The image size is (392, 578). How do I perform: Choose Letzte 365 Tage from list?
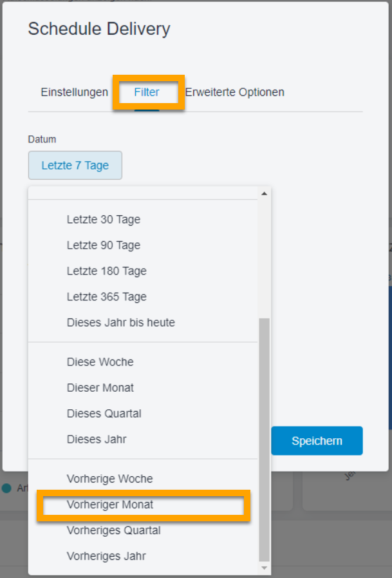click(x=106, y=297)
